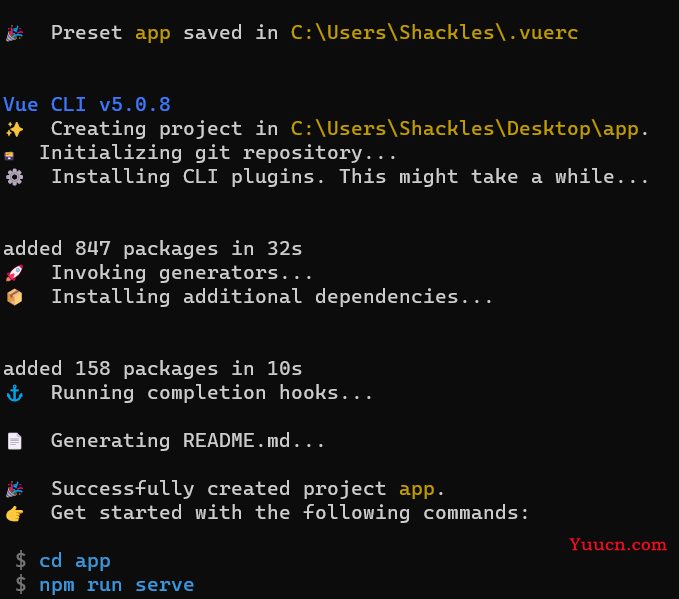Click the added 158 packages line

point(152,369)
